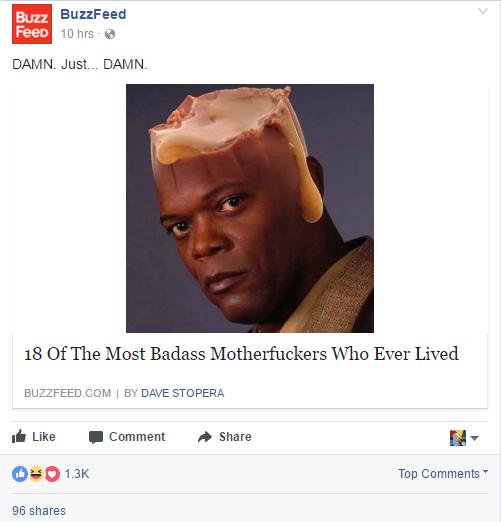Click the Comment speech bubble icon
The image size is (501, 522).
(x=96, y=437)
